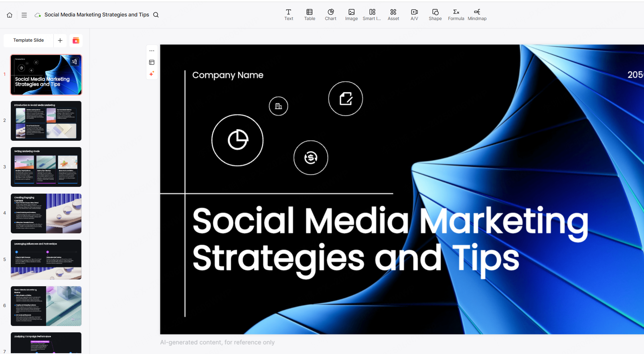
Task: Click the animation icon on slide 1 thumbnail
Action: pos(75,62)
